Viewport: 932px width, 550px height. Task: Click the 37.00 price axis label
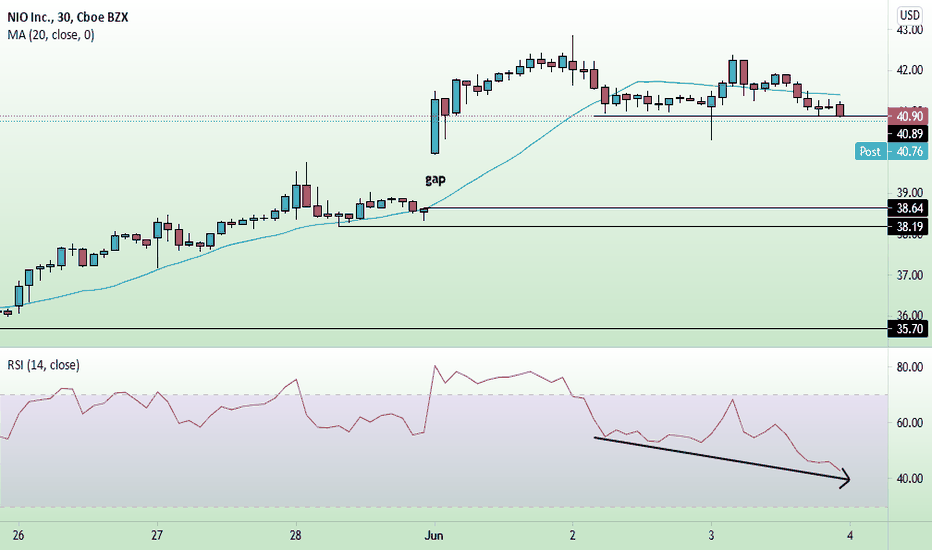coord(909,275)
